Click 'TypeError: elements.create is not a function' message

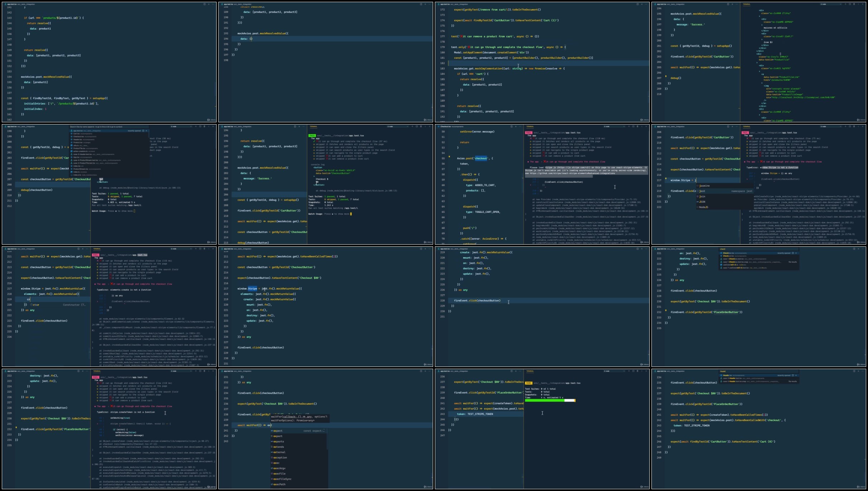[124, 290]
